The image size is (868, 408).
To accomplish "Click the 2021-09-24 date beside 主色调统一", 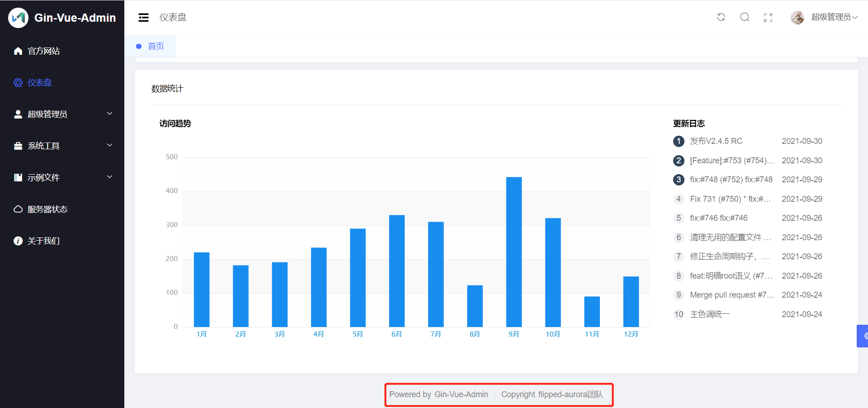I will coord(802,314).
